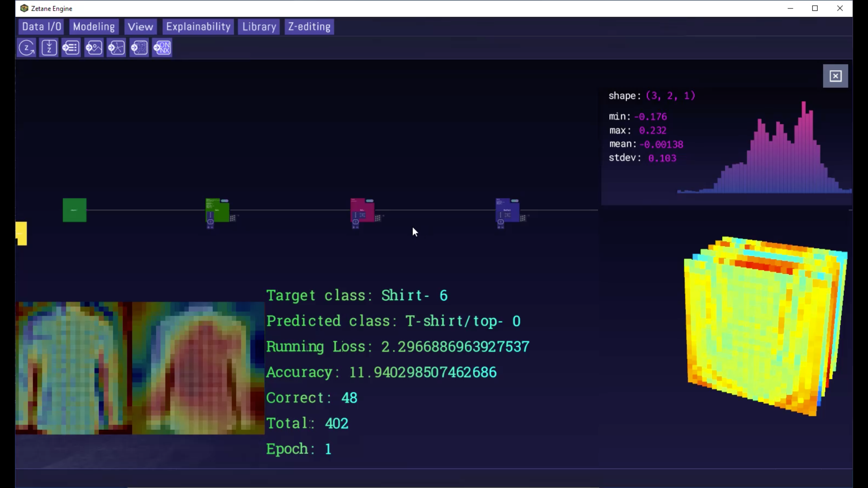The height and width of the screenshot is (488, 868).
Task: Open three-dot options on Relu node
Action: [x=355, y=215]
